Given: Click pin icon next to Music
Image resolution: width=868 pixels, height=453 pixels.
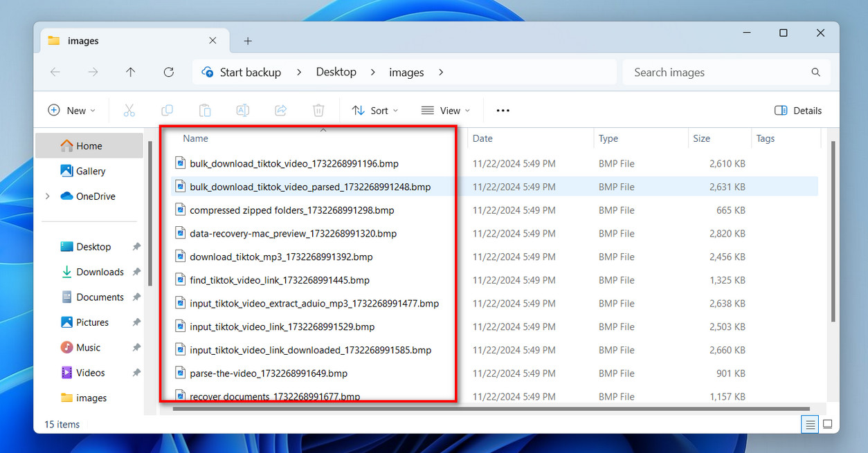Looking at the screenshot, I should click(136, 348).
